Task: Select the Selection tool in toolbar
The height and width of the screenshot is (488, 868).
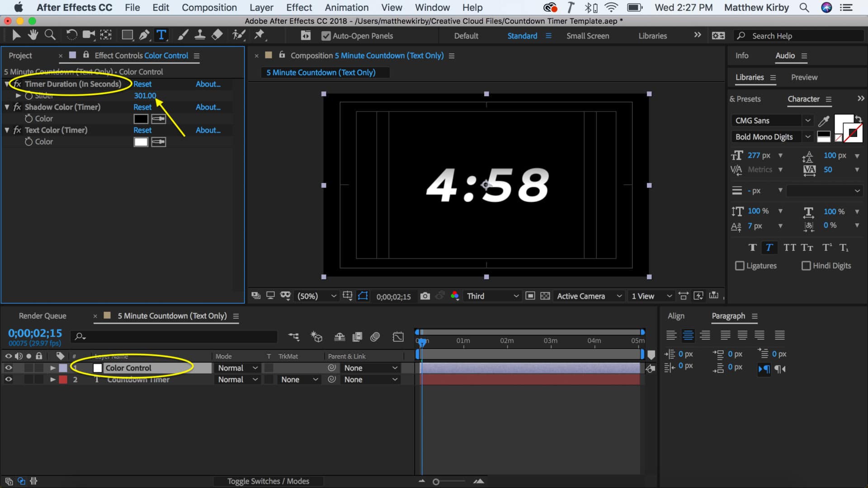Action: [15, 35]
